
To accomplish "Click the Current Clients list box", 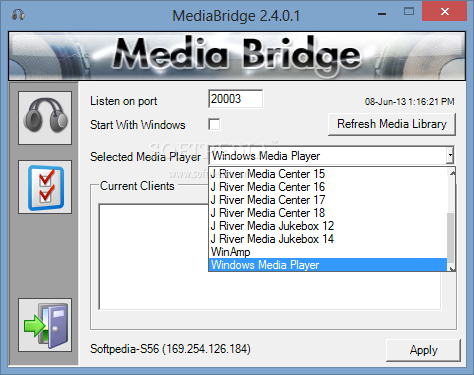I will tap(269, 257).
